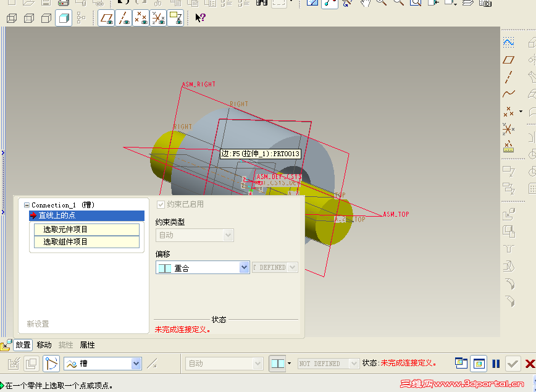
Task: Select the Datum Axis tool
Action: tap(509, 77)
